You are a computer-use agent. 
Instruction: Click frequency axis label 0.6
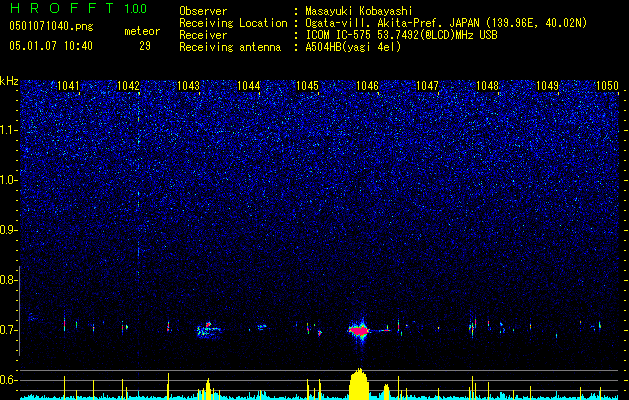(x=8, y=380)
